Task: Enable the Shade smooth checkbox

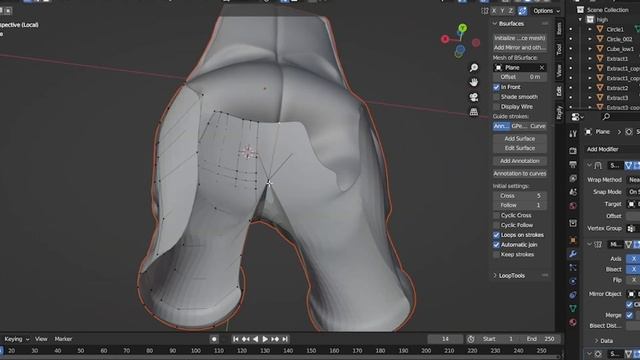Action: (x=496, y=97)
